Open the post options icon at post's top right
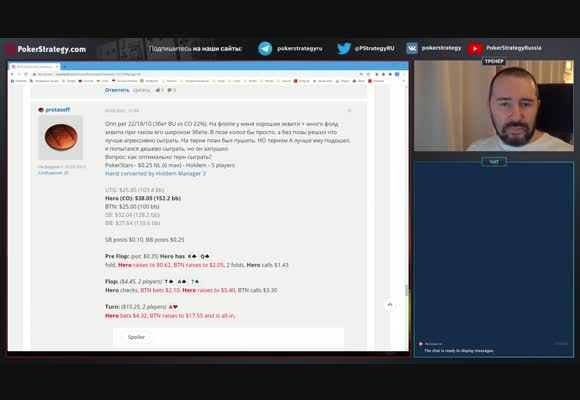Screen dimensions: 580x400 pos(349,110)
